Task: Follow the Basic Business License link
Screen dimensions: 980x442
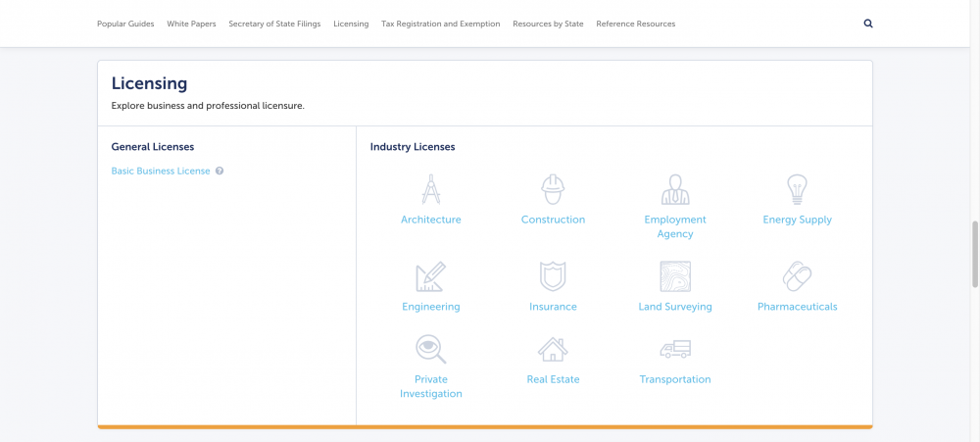Action: click(x=161, y=171)
